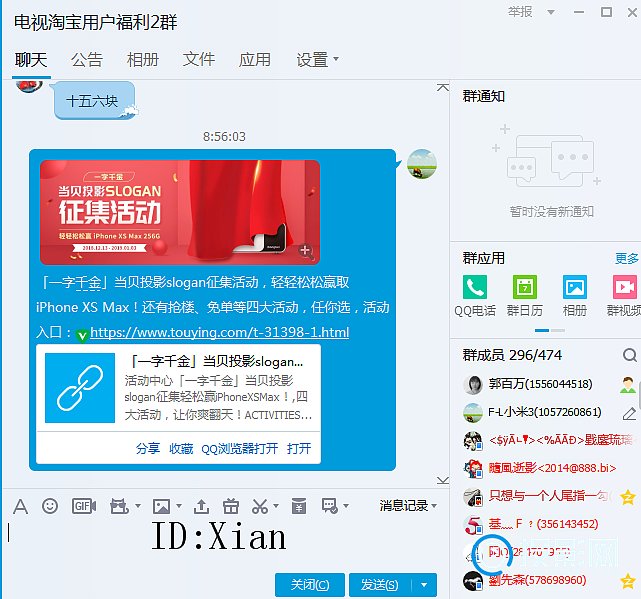
Task: Click the 十五六块 message bubble
Action: pyautogui.click(x=94, y=101)
